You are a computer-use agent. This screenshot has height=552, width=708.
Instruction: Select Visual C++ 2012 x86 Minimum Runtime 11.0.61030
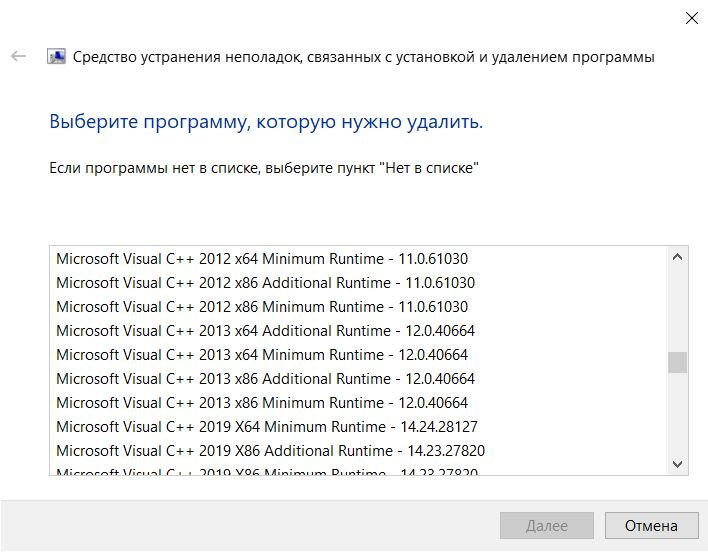click(x=359, y=306)
